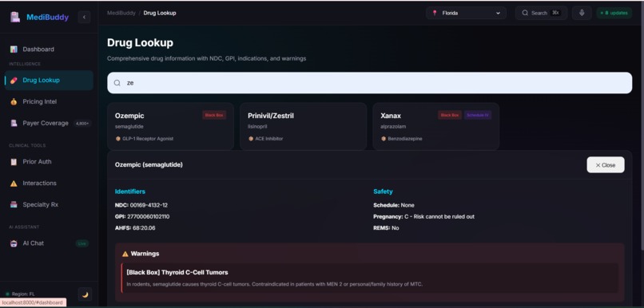Click the Black Box badge on Ozempic card
Viewport: 644px width, 308px height.
pyautogui.click(x=214, y=115)
